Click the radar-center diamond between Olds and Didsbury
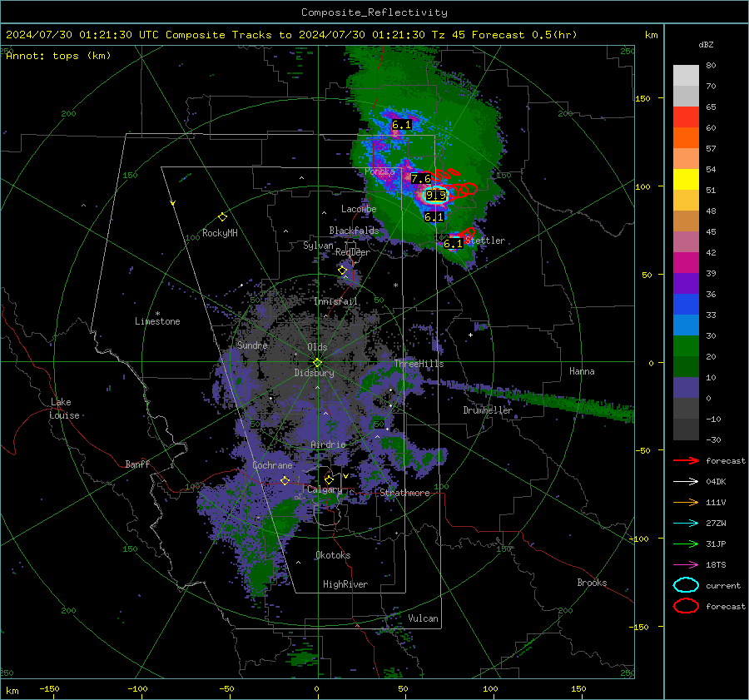The image size is (749, 700). (317, 362)
